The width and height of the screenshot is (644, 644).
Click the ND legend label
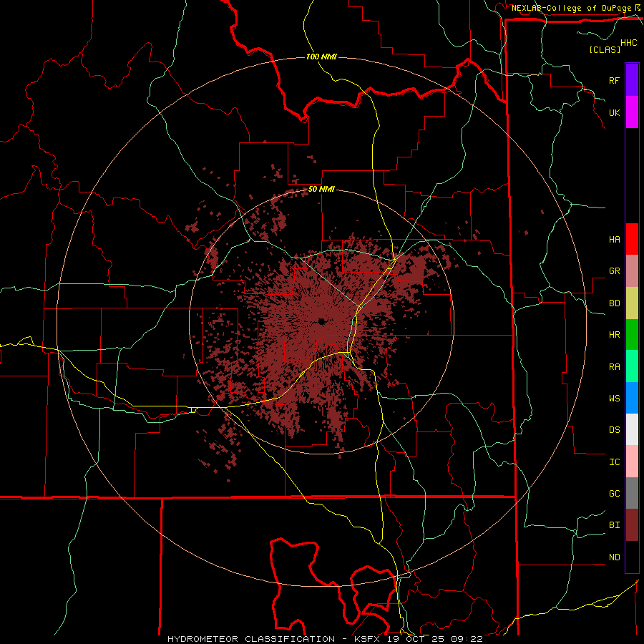pos(615,557)
